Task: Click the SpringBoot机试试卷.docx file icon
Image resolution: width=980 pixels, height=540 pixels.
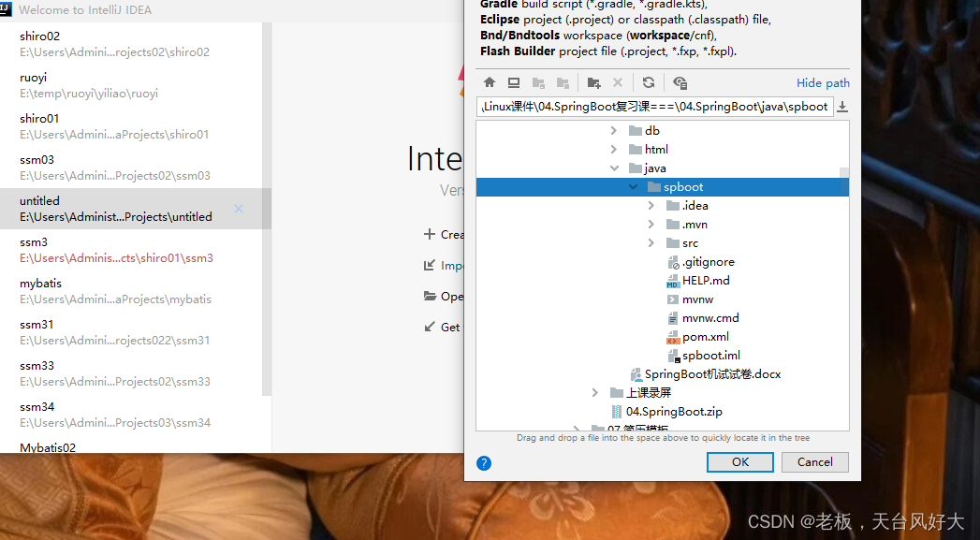Action: [x=636, y=374]
